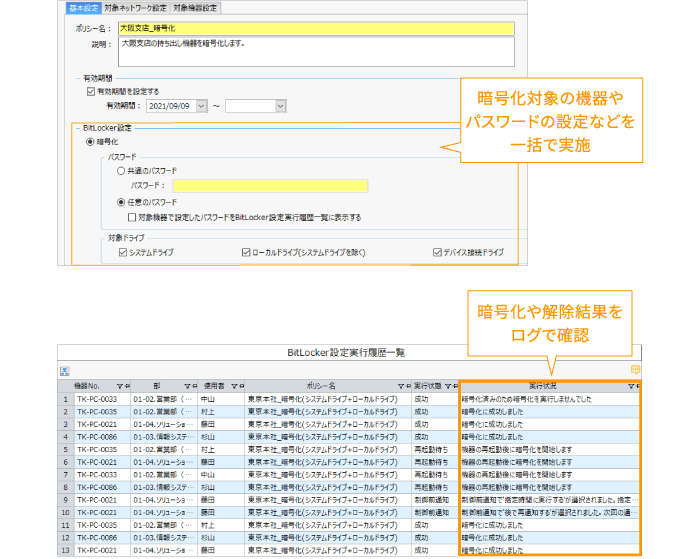
Task: Open the start date dropdown showing 2021/09/09
Action: pyautogui.click(x=201, y=106)
